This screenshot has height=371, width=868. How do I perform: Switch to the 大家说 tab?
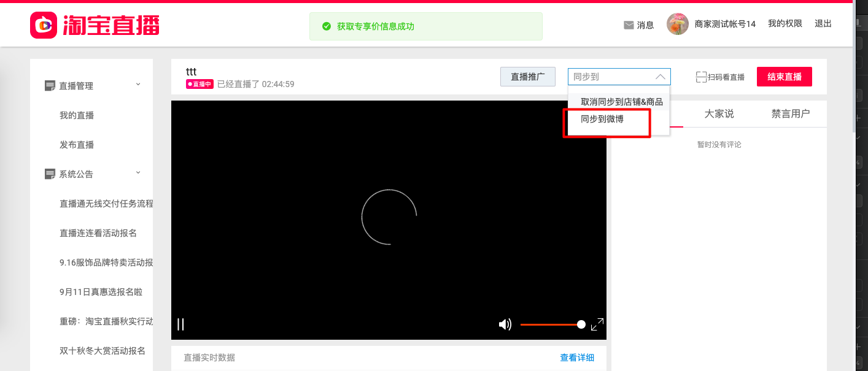point(719,113)
